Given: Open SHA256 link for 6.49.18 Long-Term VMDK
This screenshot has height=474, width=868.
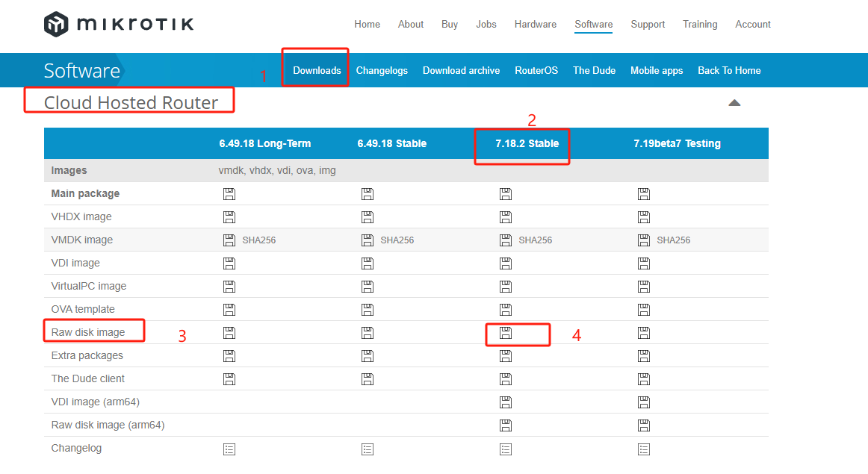Looking at the screenshot, I should pos(259,240).
